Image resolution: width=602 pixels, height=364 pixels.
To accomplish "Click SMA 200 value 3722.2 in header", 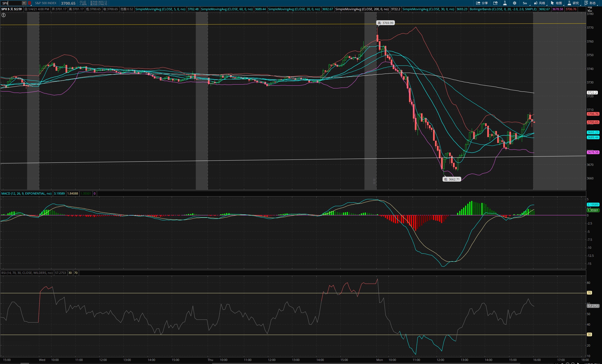I will pyautogui.click(x=395, y=9).
